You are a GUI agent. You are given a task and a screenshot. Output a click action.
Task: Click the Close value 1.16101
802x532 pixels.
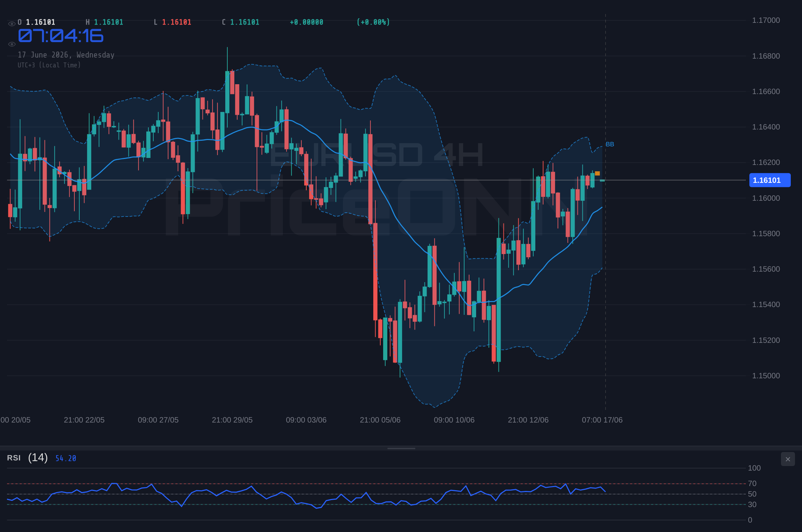click(x=245, y=22)
